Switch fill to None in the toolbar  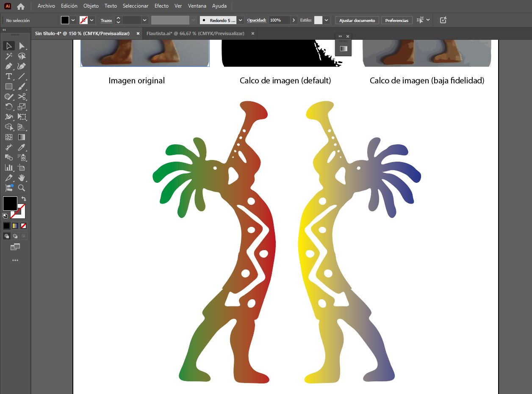[24, 226]
